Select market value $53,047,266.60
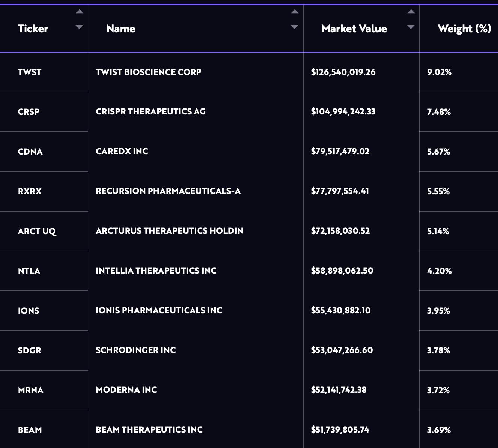 click(x=342, y=350)
